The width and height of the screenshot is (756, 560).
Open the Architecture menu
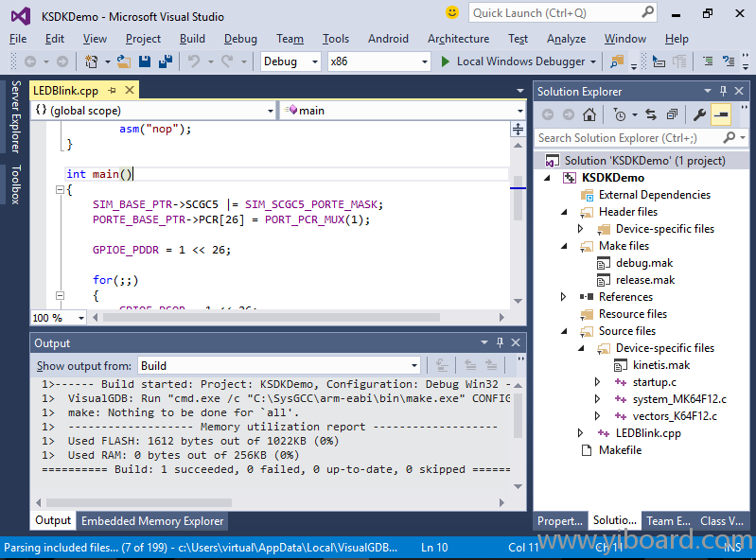coord(459,39)
